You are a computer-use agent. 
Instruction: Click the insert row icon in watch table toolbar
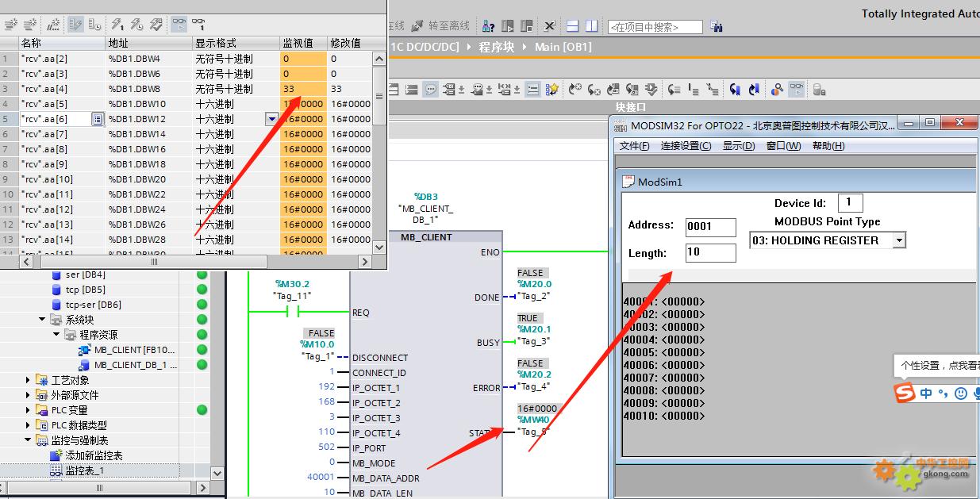pos(11,25)
